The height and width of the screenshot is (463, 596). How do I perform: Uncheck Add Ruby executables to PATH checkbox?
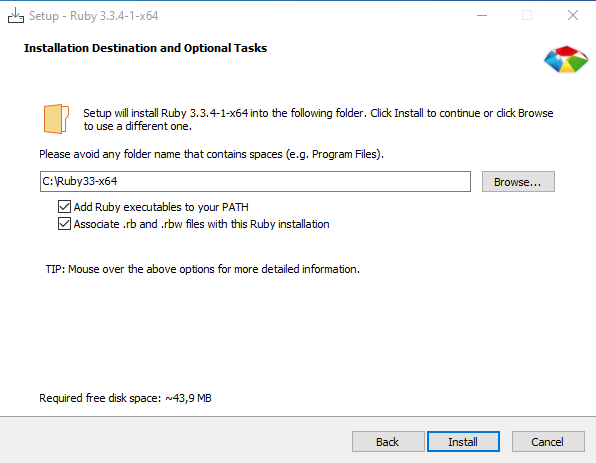click(64, 207)
